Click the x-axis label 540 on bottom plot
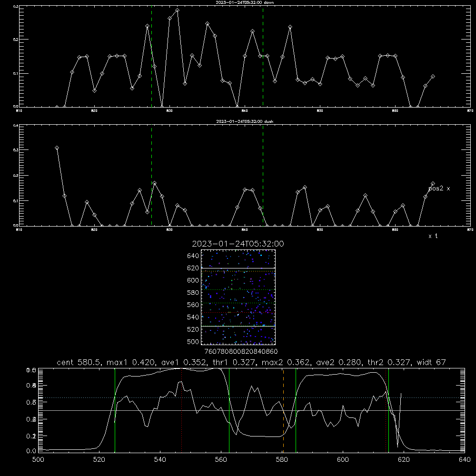The width and height of the screenshot is (476, 476). pos(160,460)
